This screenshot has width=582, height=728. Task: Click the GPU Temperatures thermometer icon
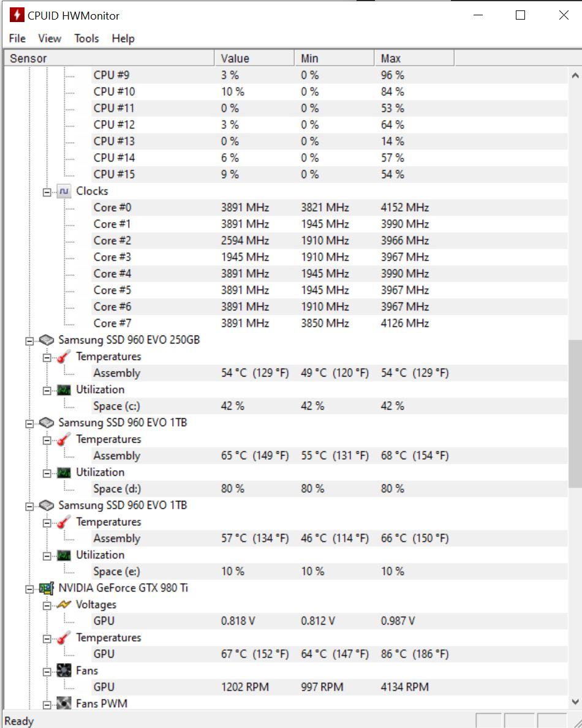coord(64,638)
